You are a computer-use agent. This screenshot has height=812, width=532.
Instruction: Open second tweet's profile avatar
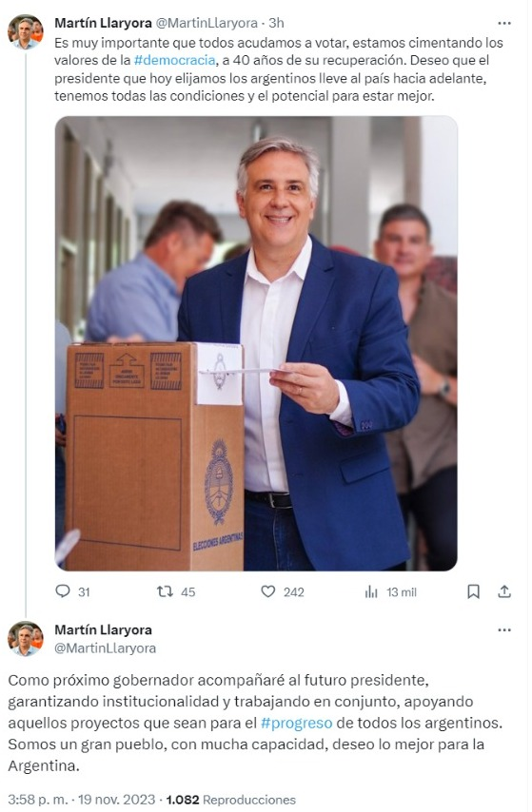click(26, 639)
